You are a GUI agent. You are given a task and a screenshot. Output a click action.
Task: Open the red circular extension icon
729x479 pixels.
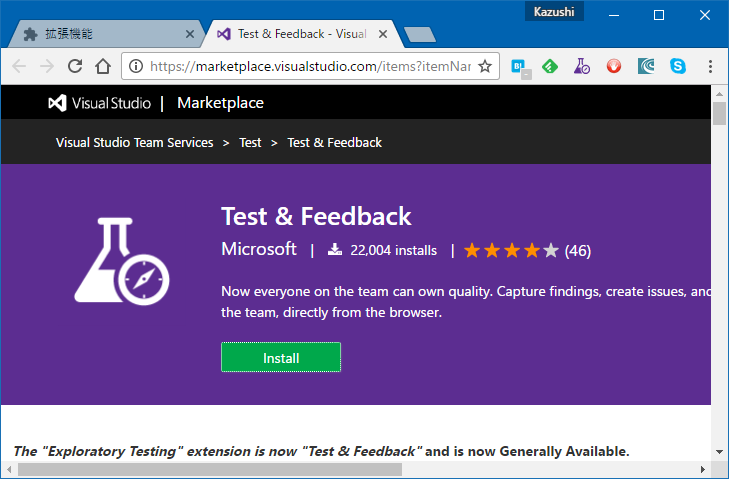614,67
